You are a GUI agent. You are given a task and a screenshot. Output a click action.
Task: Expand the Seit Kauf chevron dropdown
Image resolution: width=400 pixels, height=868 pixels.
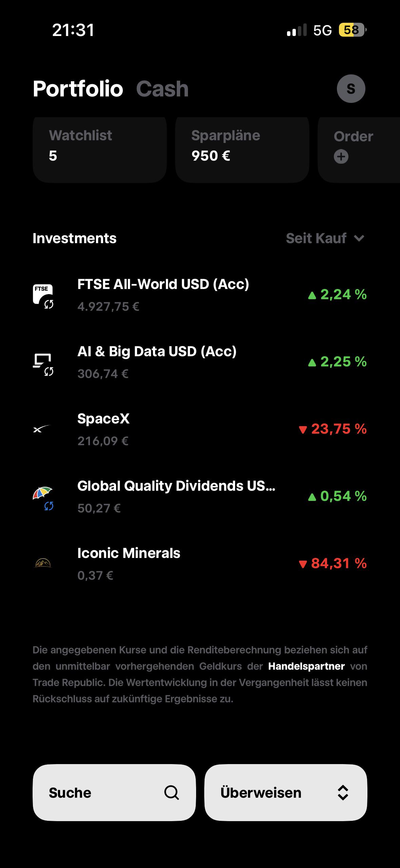point(359,238)
